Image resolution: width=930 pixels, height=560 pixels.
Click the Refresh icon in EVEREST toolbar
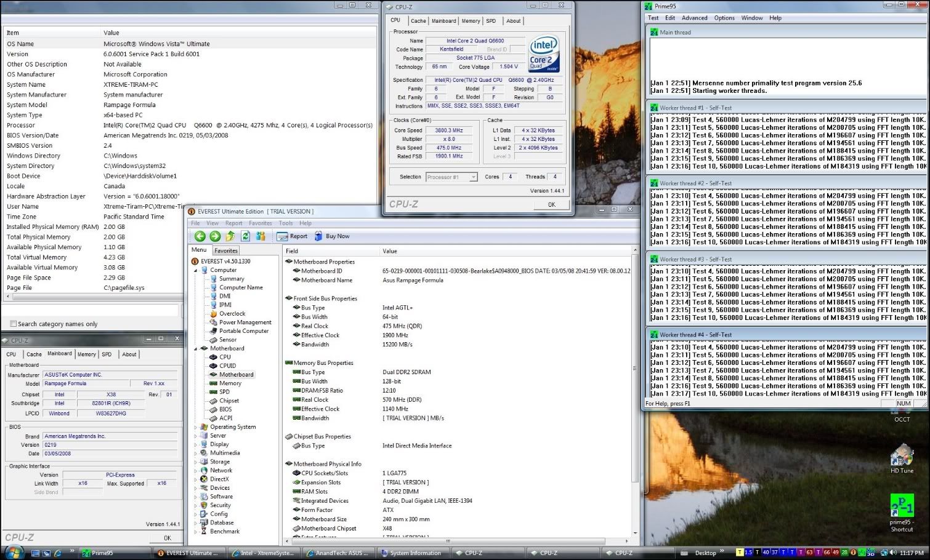245,236
